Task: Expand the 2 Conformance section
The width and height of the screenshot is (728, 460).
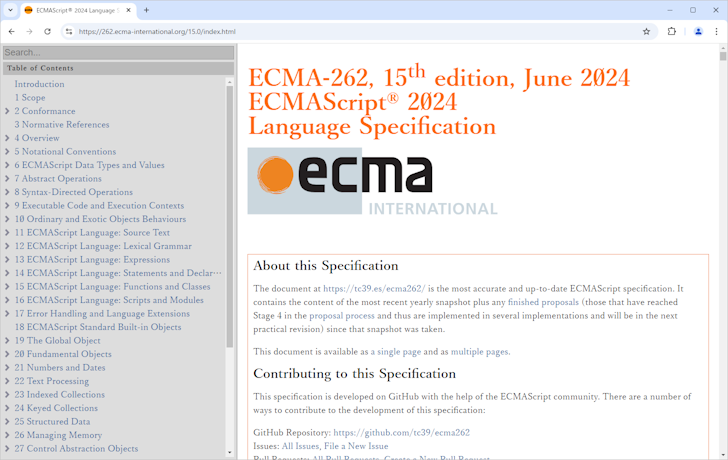Action: [x=7, y=111]
